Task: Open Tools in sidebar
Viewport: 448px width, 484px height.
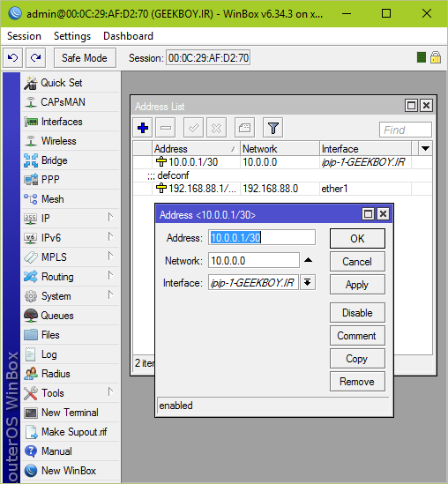Action: (x=71, y=393)
